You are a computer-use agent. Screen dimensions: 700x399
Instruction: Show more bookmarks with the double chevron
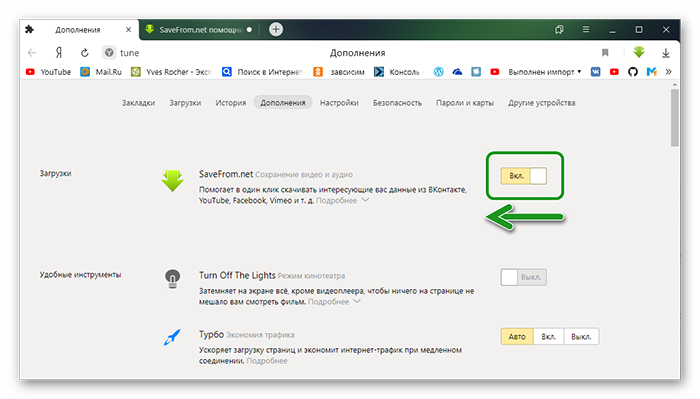coord(668,72)
